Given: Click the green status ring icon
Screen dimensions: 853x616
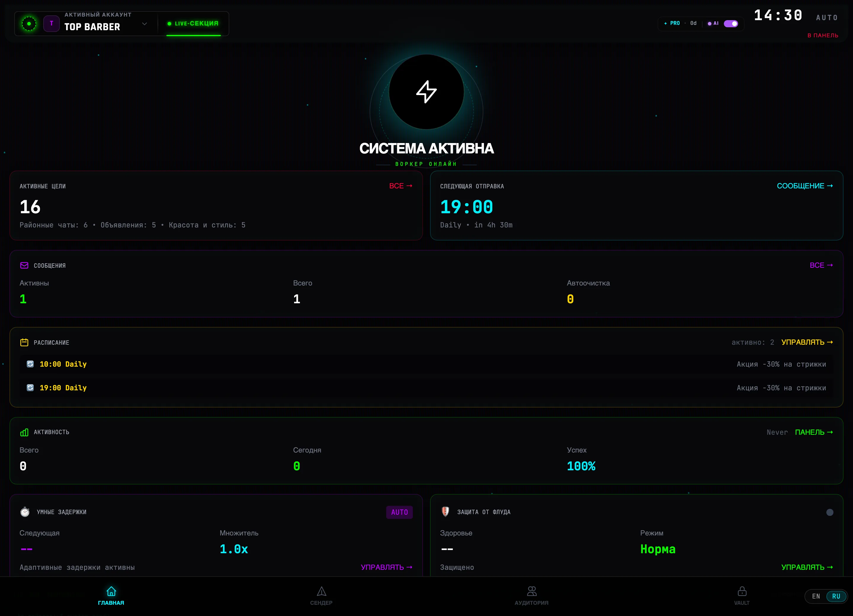Looking at the screenshot, I should pos(29,24).
